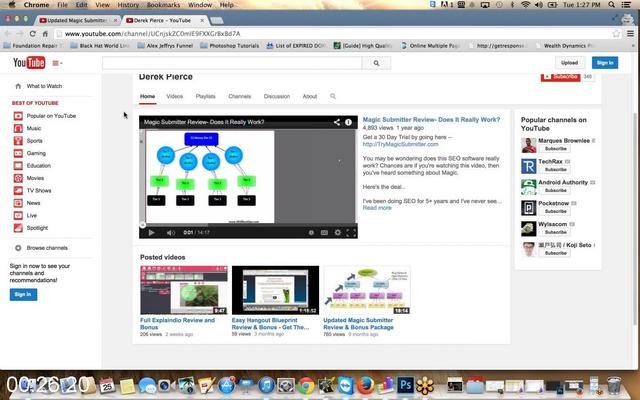640x400 pixels.
Task: Open the History menu
Action: (128, 5)
